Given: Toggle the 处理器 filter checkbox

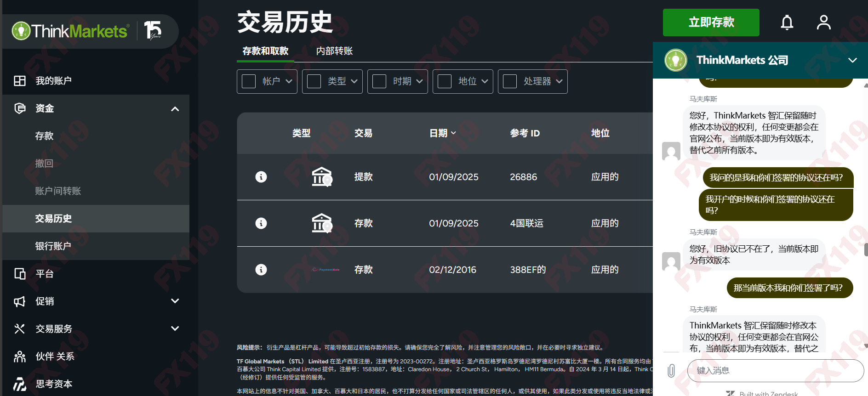Looking at the screenshot, I should (x=510, y=81).
